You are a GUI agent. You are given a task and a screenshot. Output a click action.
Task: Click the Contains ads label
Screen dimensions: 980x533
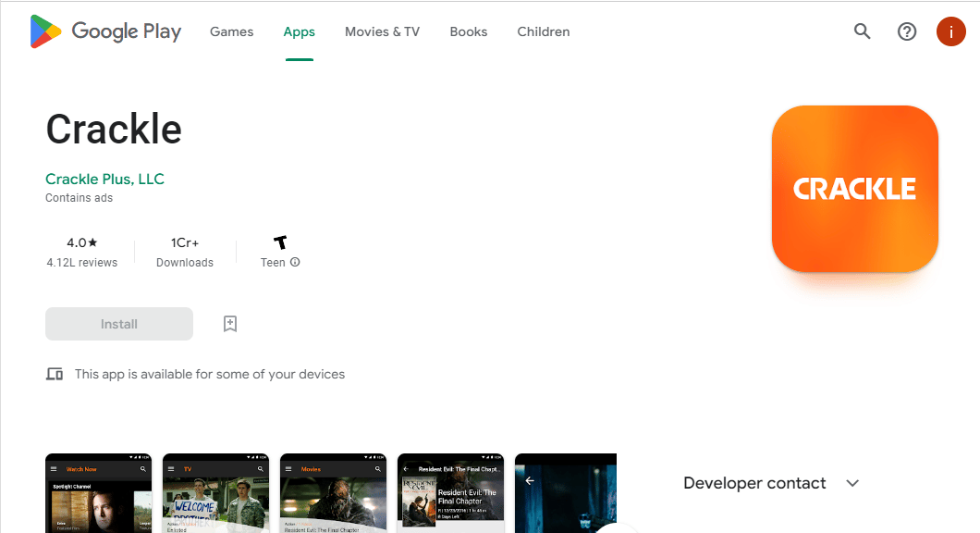79,198
